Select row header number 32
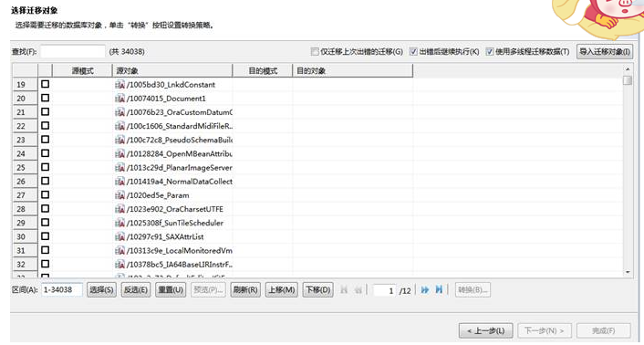 [25, 265]
